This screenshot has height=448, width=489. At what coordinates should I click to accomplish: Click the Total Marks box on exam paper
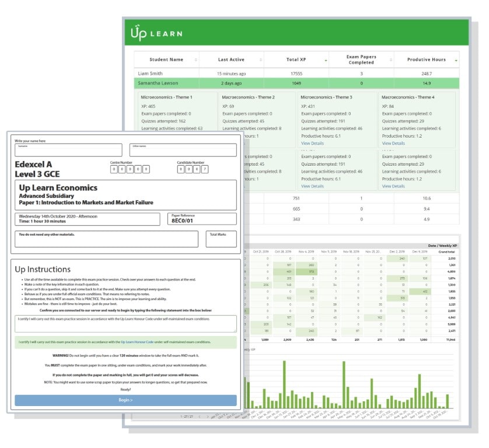(x=221, y=239)
